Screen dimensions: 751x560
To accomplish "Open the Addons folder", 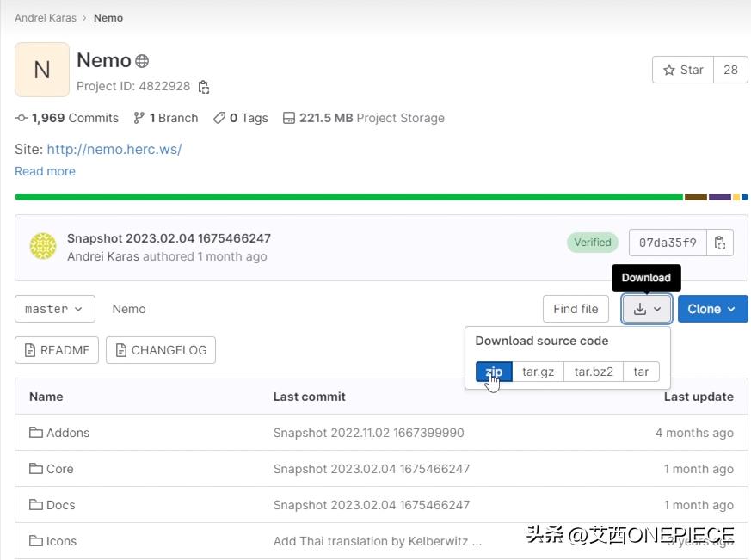I will pos(68,433).
